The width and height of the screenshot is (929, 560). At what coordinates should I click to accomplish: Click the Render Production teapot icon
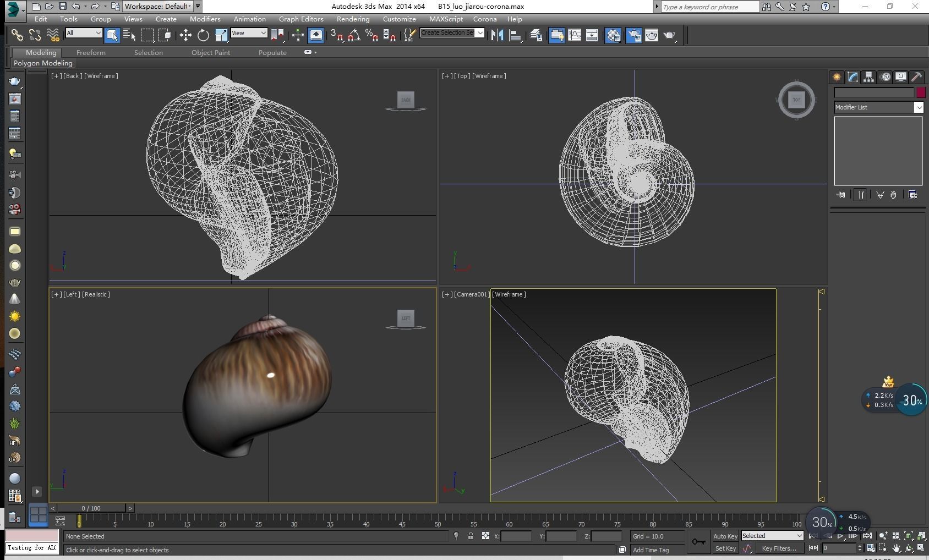click(669, 35)
